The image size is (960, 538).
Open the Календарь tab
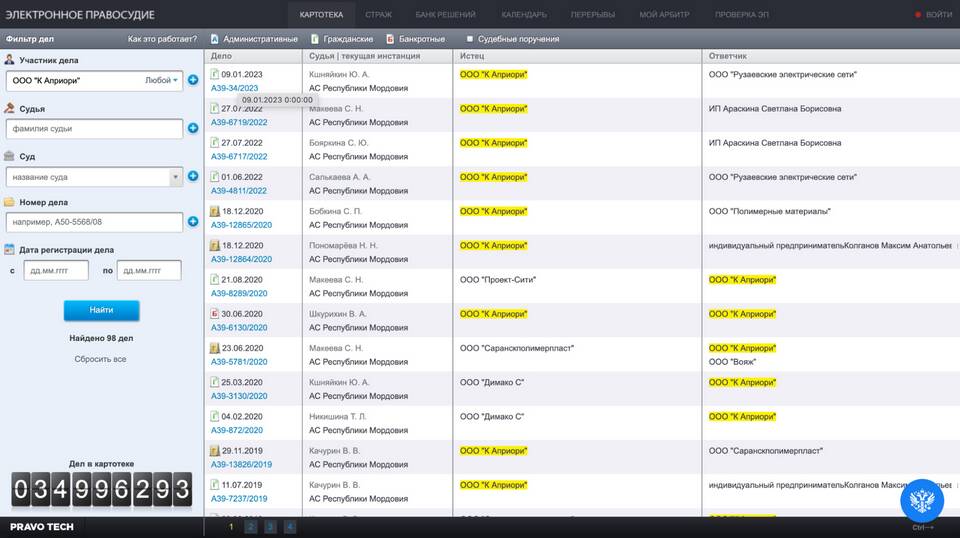click(x=523, y=15)
